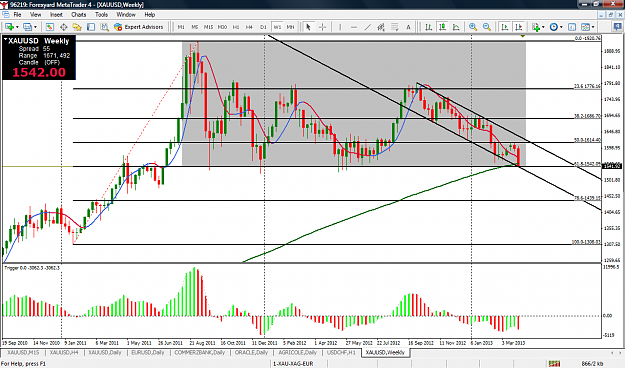This screenshot has width=625, height=368.
Task: Click the zoom in magnifier
Action: (x=473, y=27)
